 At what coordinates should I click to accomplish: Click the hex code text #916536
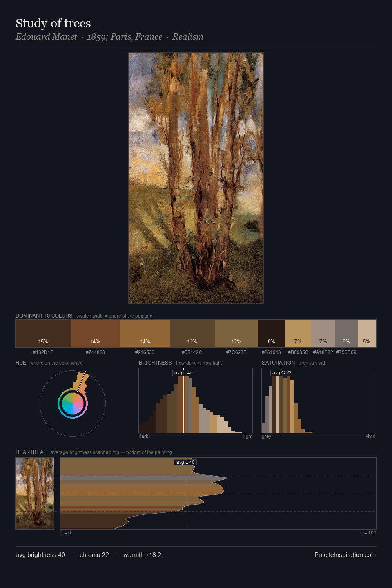(145, 352)
